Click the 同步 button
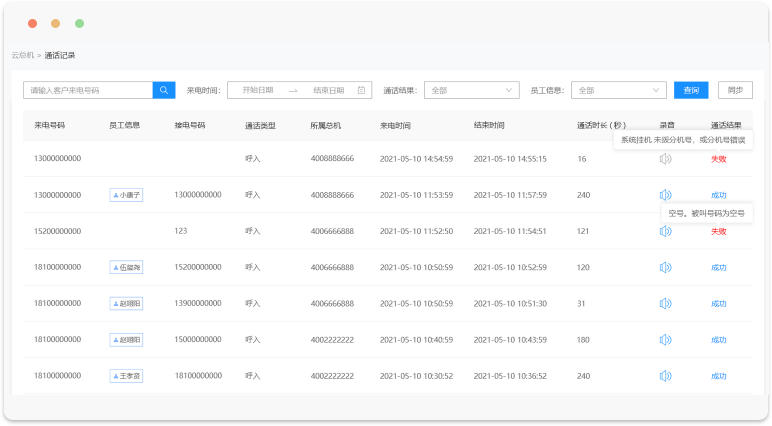Viewport: 772px width, 426px height. pos(735,90)
